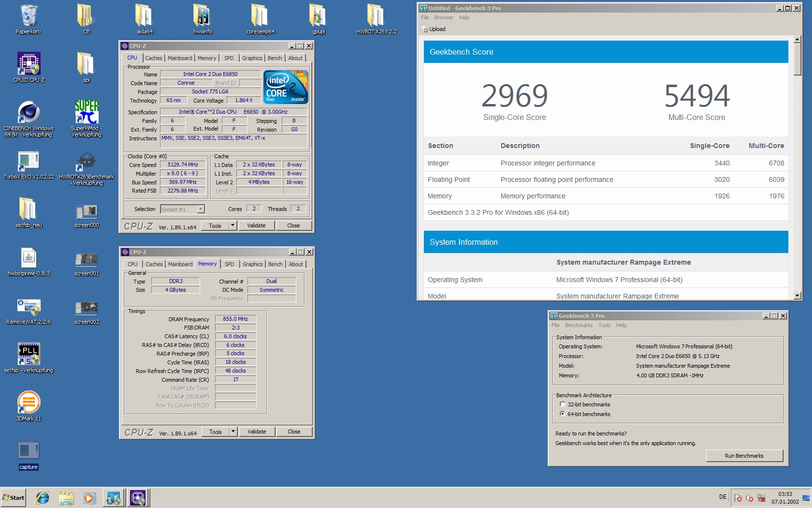The height and width of the screenshot is (508, 812).
Task: Open the aida64 folder
Action: pyautogui.click(x=145, y=19)
